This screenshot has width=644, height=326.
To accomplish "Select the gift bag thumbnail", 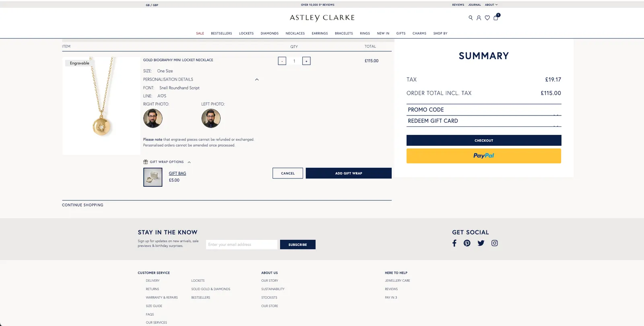I will 153,177.
